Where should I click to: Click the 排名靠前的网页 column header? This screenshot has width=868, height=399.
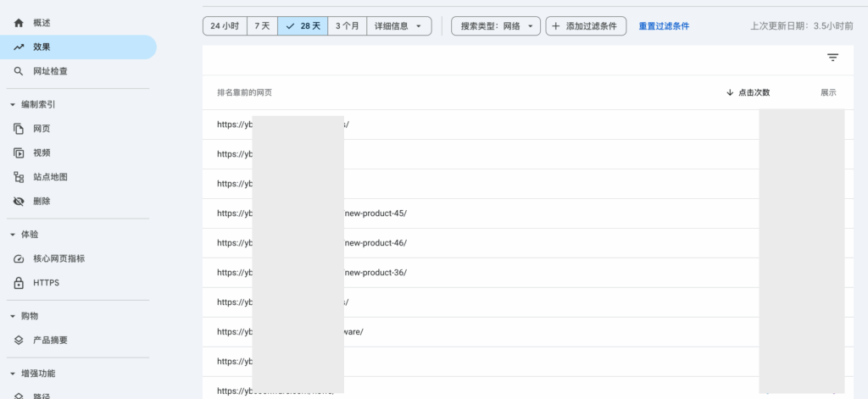tap(244, 92)
